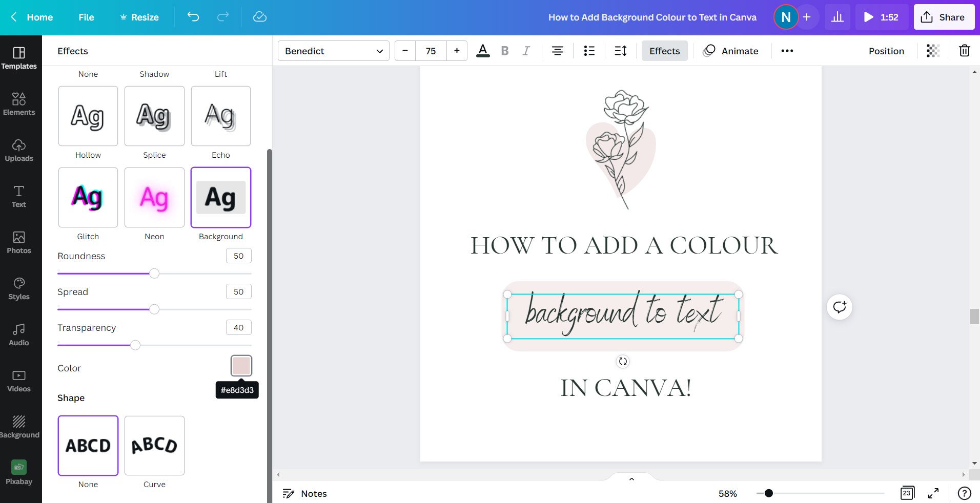Select the Background text effect

pyautogui.click(x=221, y=197)
